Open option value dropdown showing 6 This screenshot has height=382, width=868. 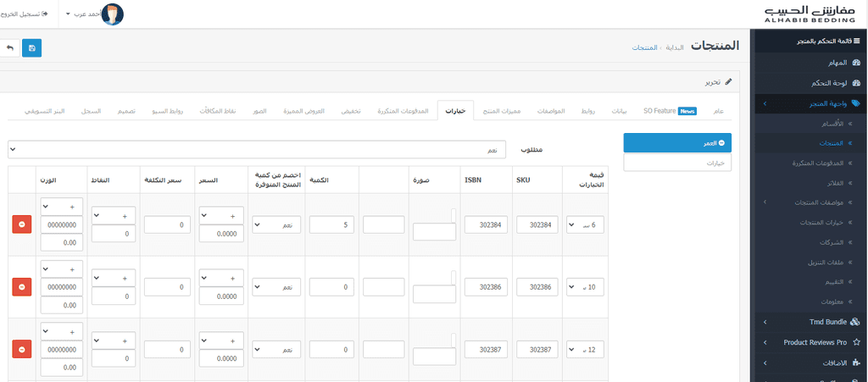coord(585,225)
